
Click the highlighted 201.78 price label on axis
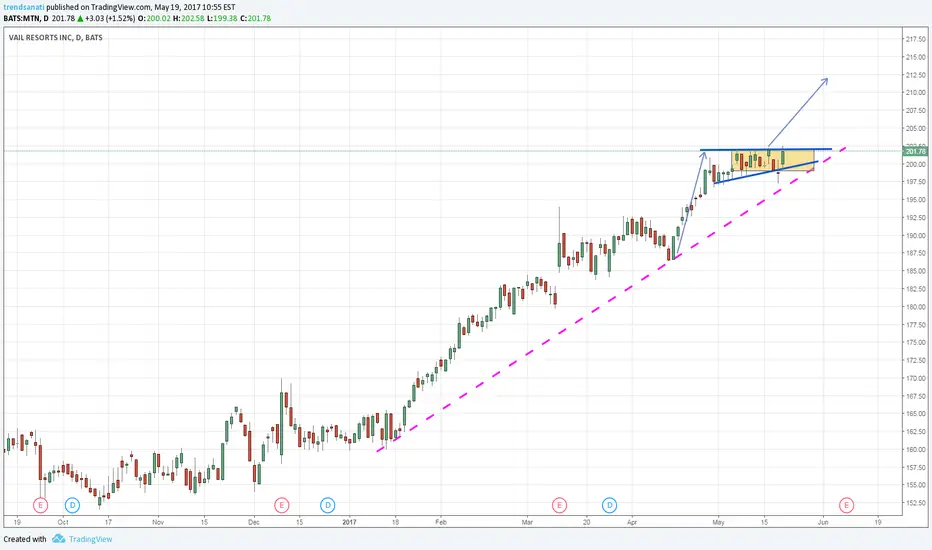915,152
